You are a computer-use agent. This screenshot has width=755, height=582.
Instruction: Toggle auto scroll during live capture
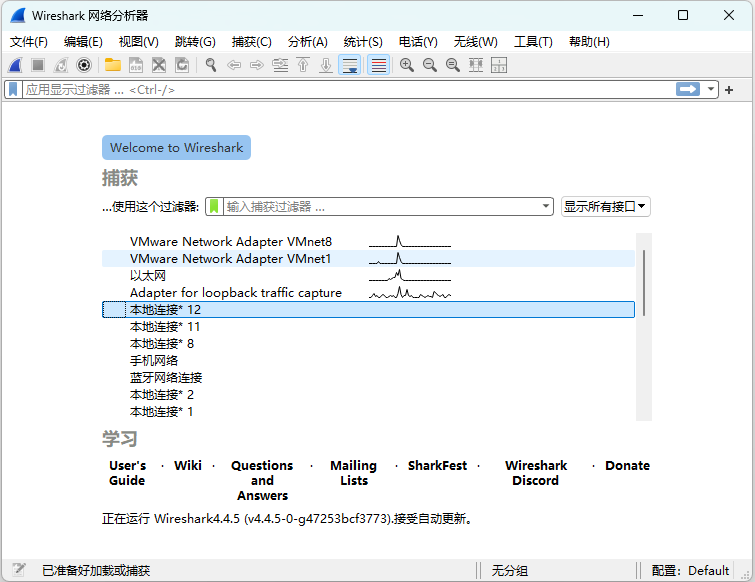pos(350,65)
